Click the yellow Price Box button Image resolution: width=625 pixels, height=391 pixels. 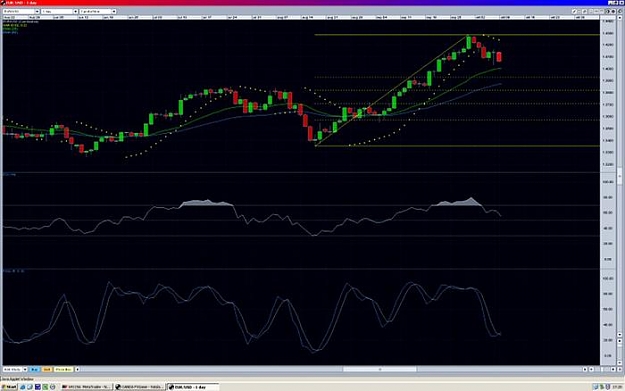pos(63,369)
